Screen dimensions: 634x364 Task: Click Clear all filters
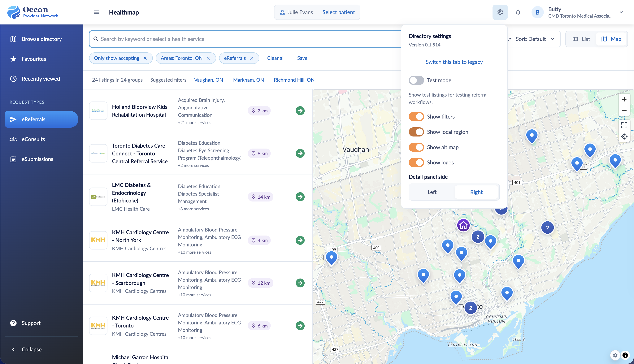pos(276,58)
